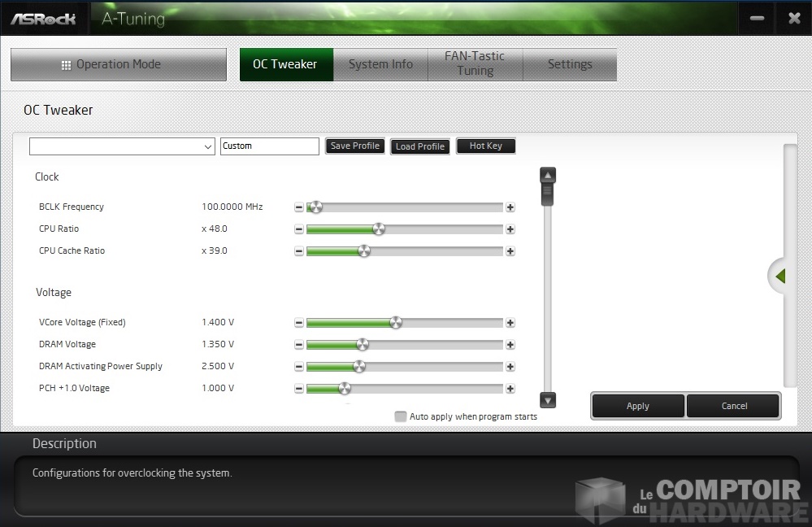This screenshot has height=527, width=812.
Task: Click the plus icon for DRAM Voltage
Action: pos(510,345)
